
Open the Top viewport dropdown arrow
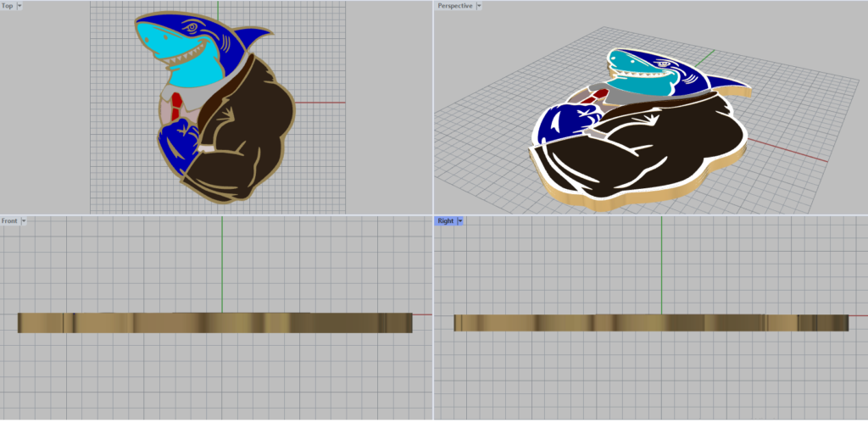tap(20, 6)
